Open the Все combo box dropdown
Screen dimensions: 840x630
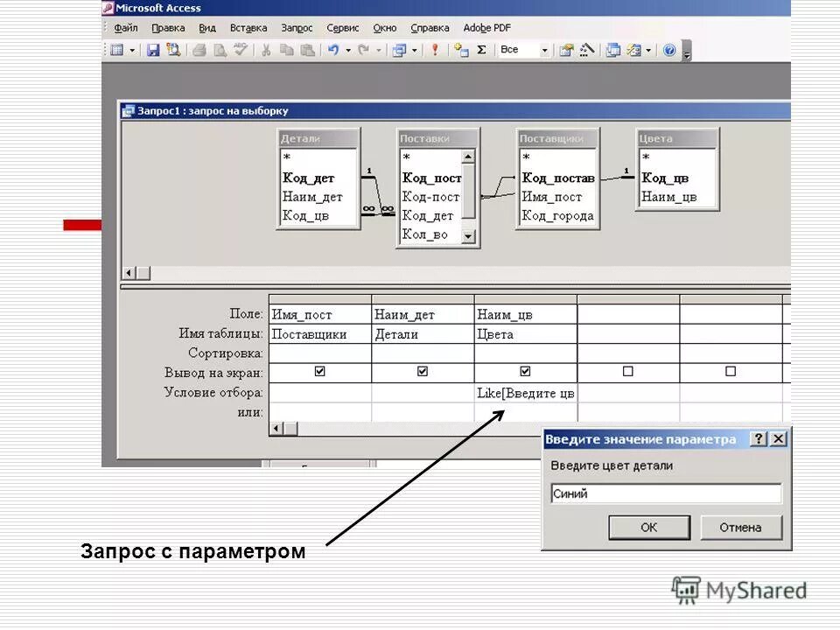[x=544, y=50]
